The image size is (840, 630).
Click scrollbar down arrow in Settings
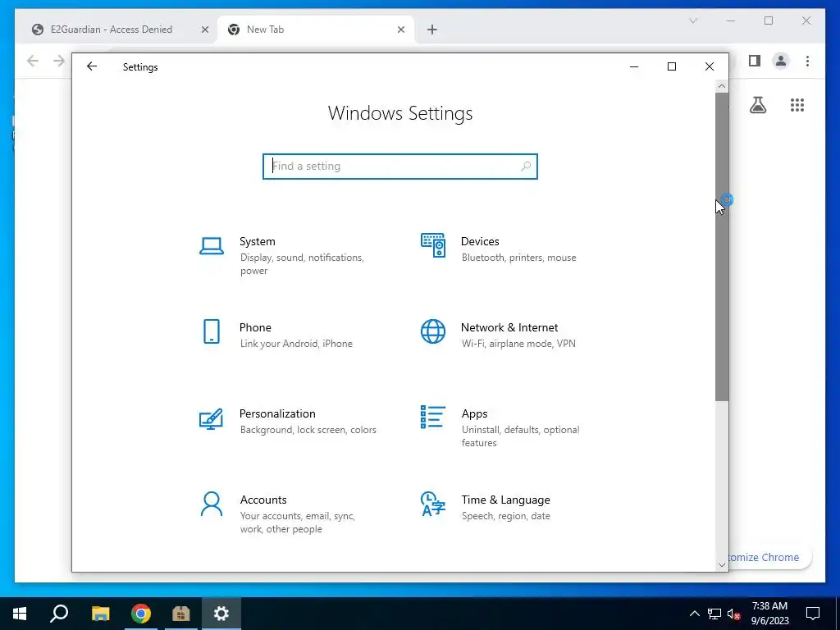coord(722,564)
